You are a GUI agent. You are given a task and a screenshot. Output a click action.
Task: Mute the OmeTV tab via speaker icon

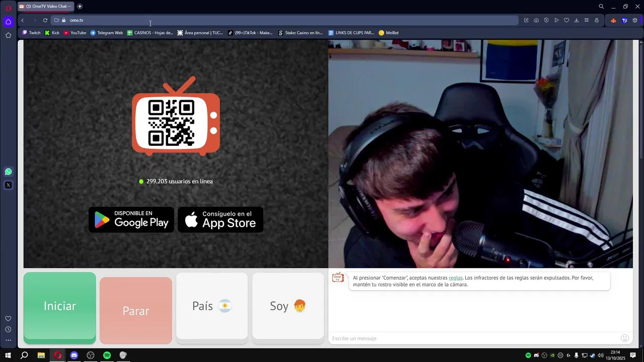tap(28, 7)
